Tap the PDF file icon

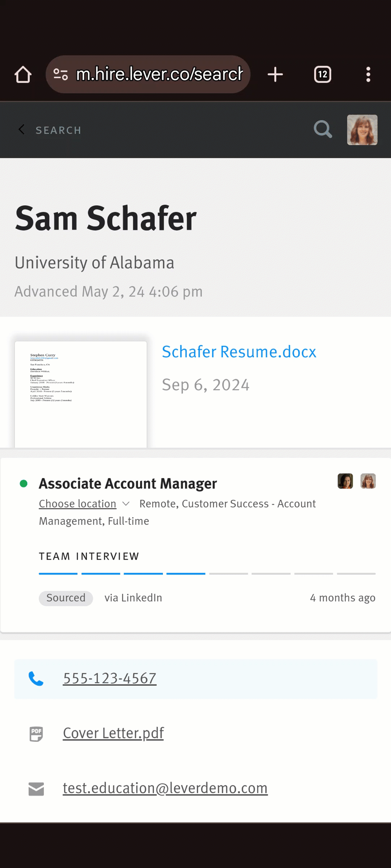[x=36, y=734]
